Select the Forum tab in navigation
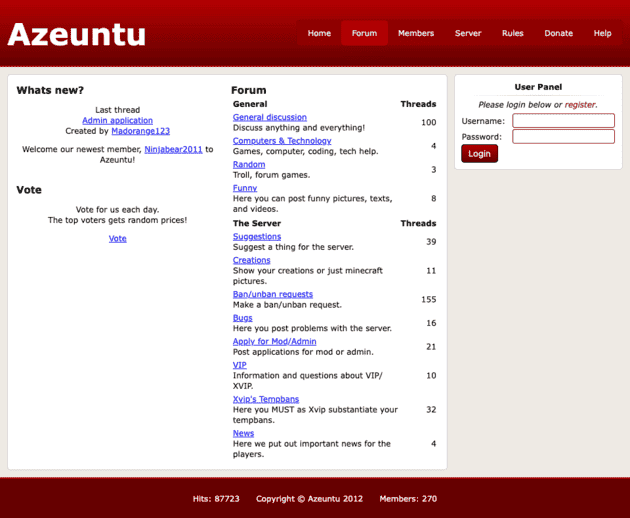This screenshot has width=630, height=518. (364, 33)
